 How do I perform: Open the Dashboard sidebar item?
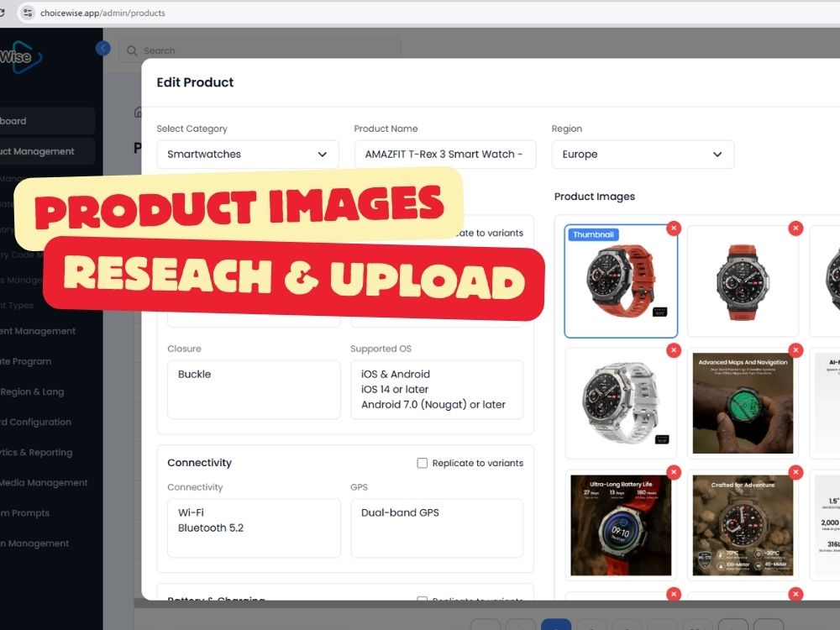47,121
